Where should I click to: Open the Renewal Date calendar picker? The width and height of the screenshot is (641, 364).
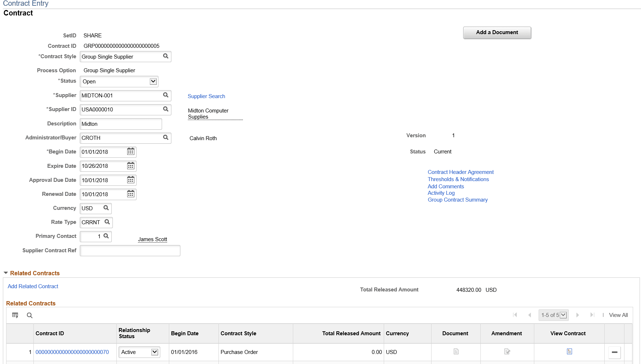pyautogui.click(x=131, y=194)
